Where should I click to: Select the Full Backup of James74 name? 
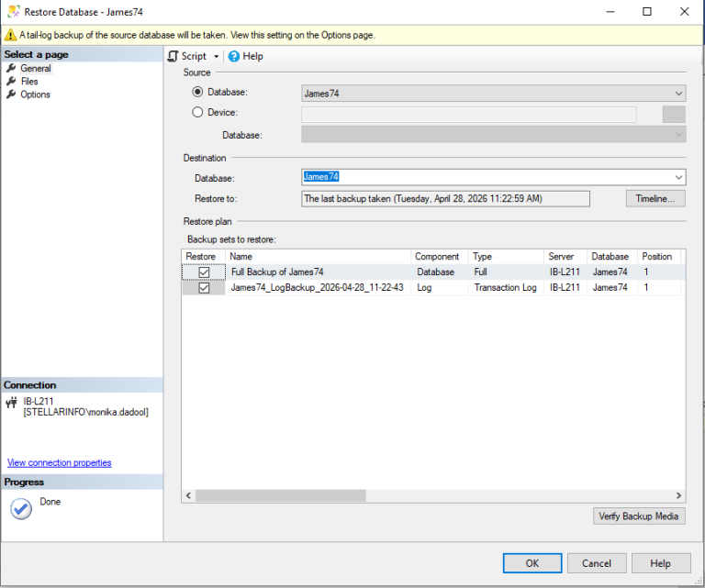277,272
